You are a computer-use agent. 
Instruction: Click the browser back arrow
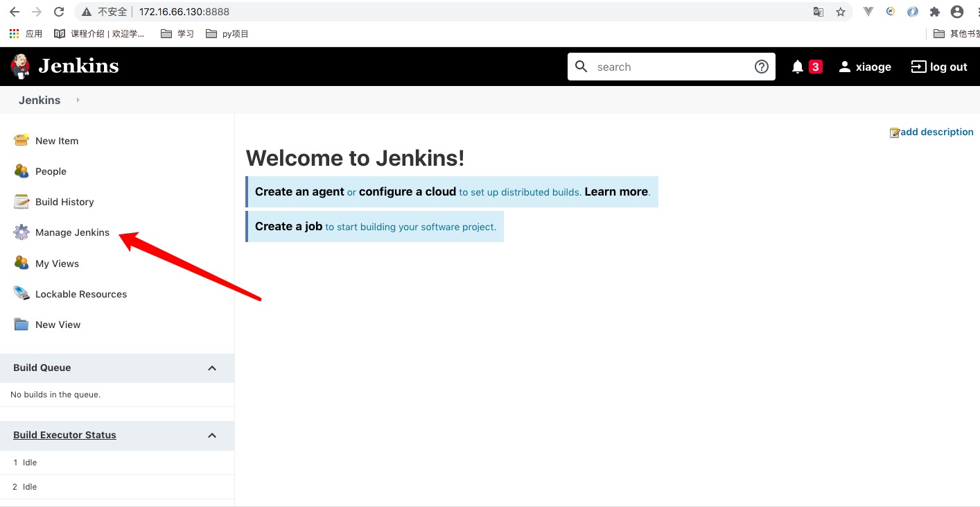coord(15,12)
